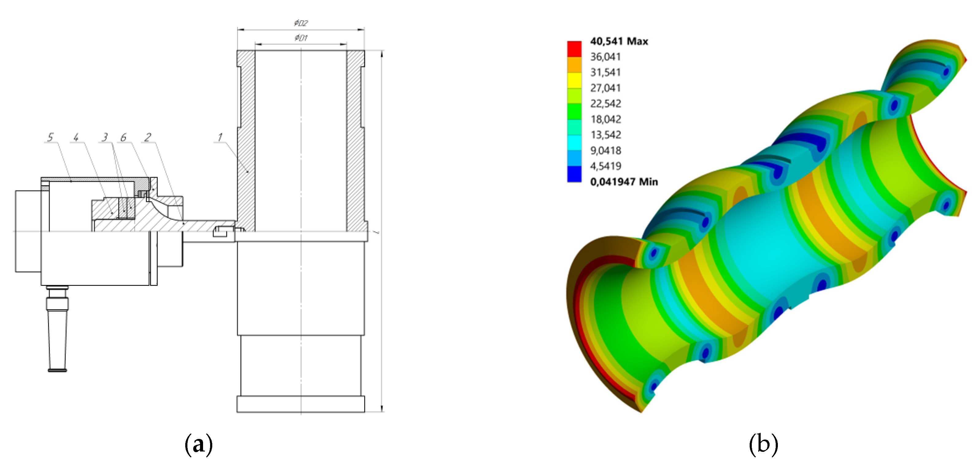Click the 0,041947 Min legend label
Viewport: 980px width, 469px height.
click(624, 182)
